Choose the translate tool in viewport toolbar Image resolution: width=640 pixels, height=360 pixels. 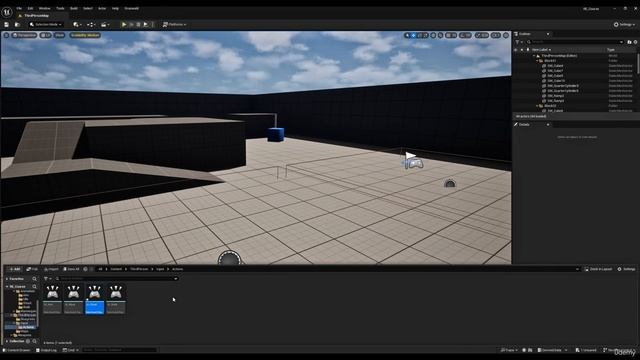click(x=413, y=36)
